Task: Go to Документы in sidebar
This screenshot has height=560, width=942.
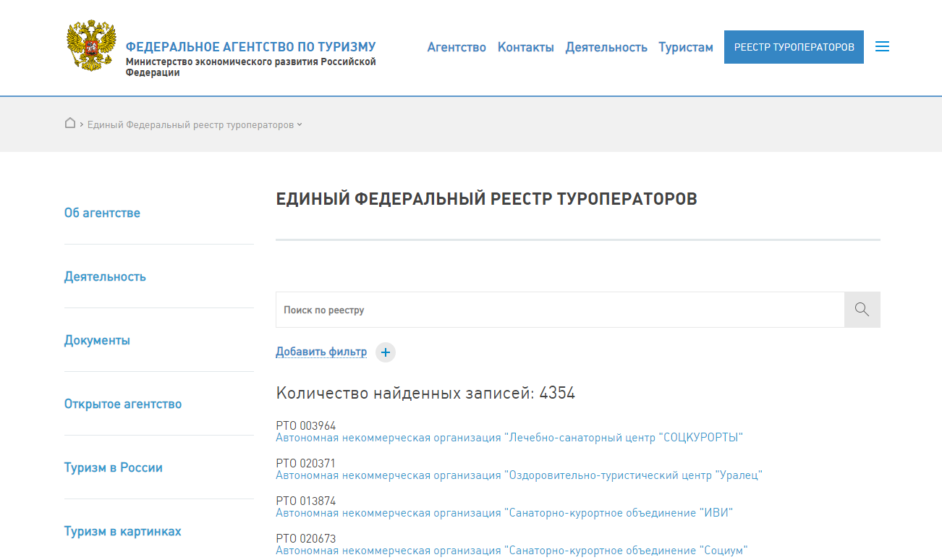Action: click(97, 340)
